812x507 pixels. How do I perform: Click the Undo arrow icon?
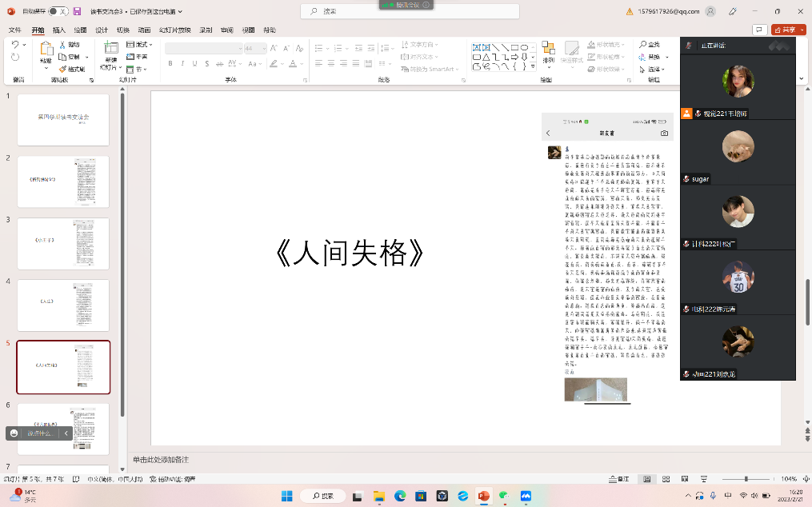point(15,45)
